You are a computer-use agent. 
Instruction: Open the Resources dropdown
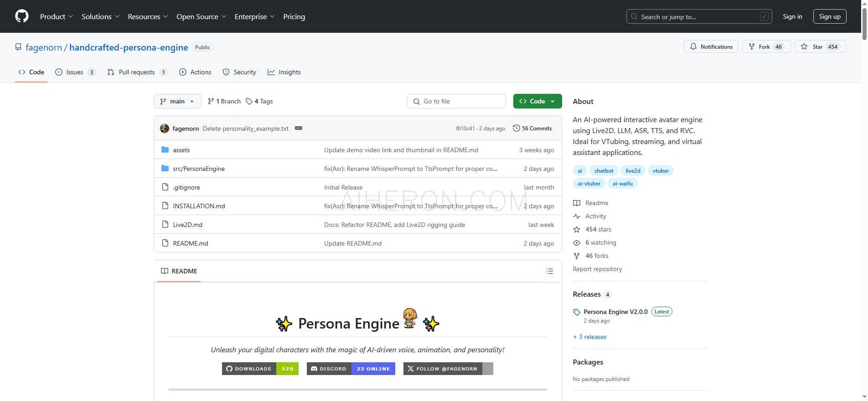[148, 16]
